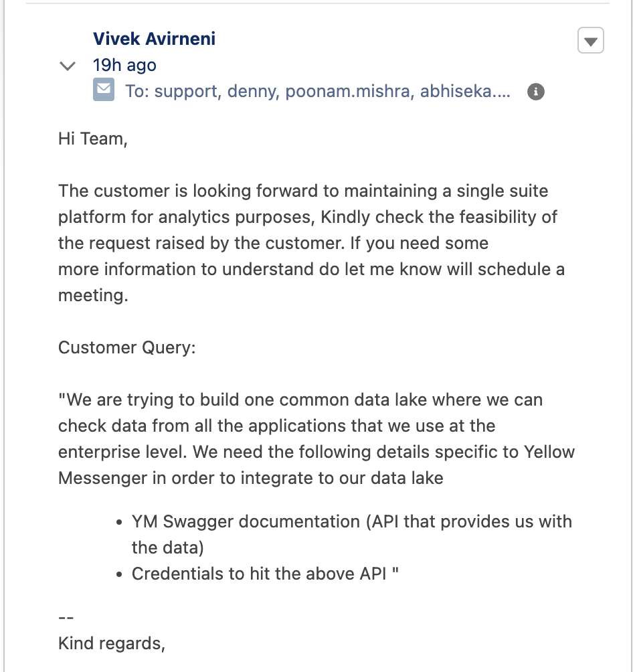Collapse the email with the chevron
Viewport: 633px width, 672px height.
(x=68, y=66)
